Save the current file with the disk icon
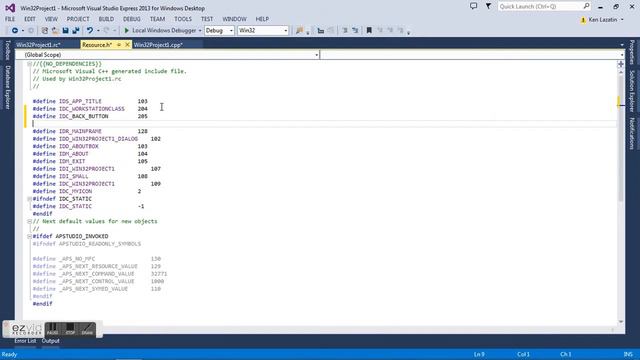The image size is (640, 360). click(65, 31)
